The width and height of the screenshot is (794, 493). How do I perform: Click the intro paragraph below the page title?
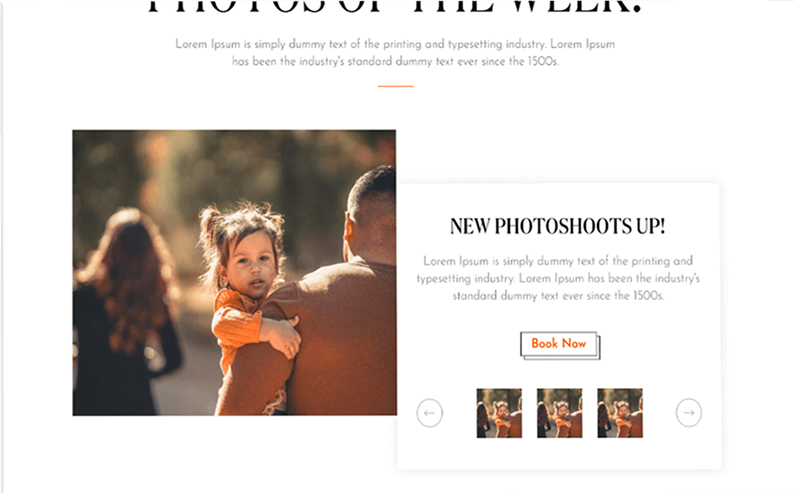click(395, 53)
